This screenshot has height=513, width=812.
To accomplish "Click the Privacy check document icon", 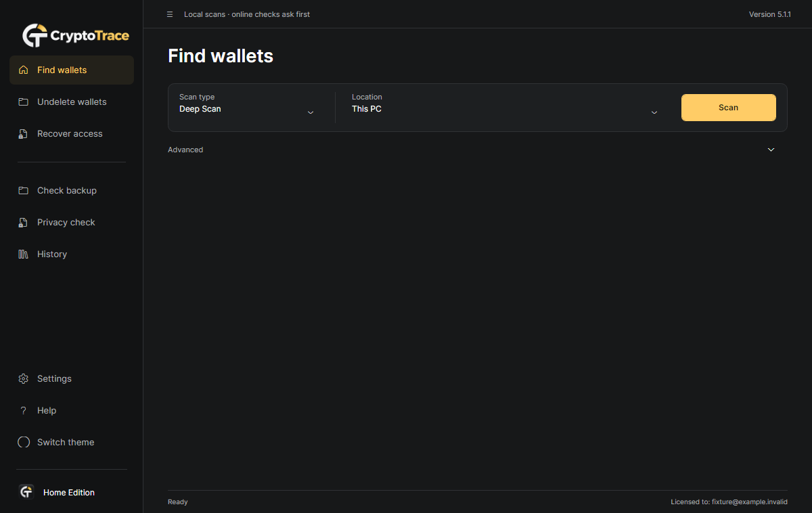I will pyautogui.click(x=24, y=222).
